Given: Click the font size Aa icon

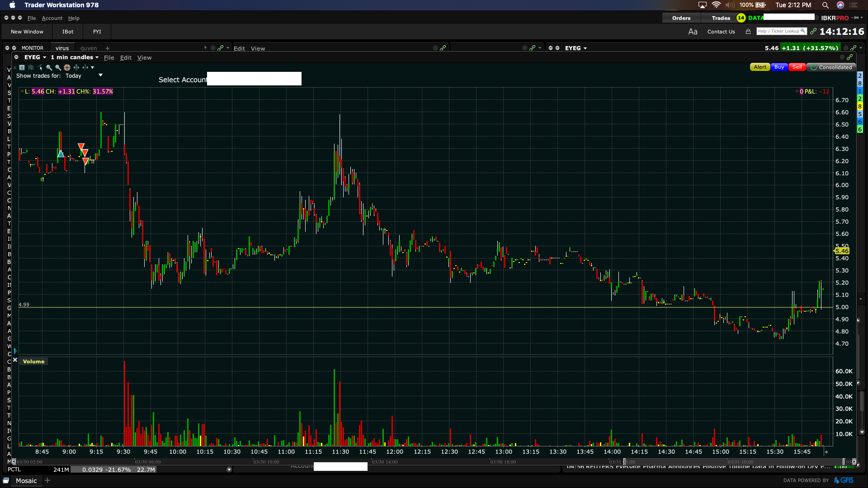Looking at the screenshot, I should point(693,32).
